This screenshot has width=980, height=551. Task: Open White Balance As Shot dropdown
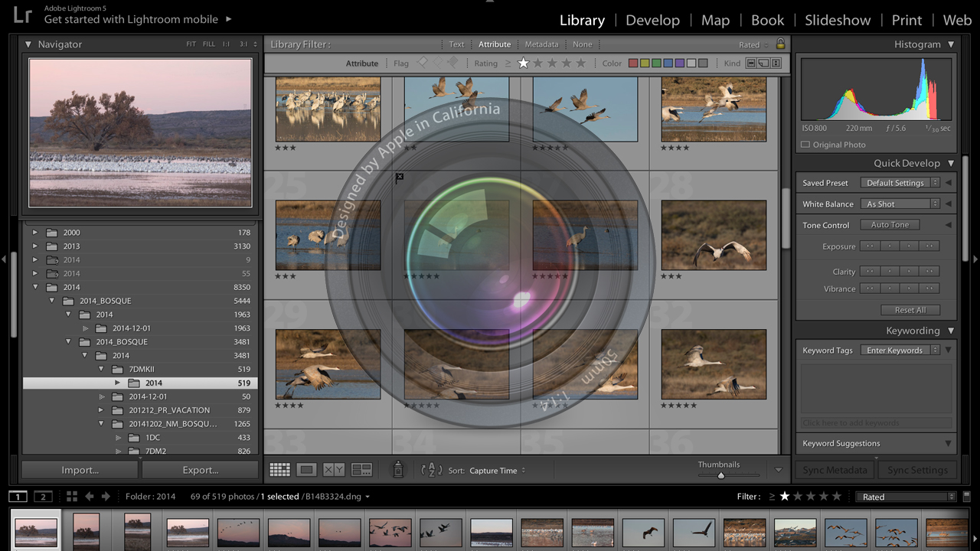pyautogui.click(x=900, y=204)
